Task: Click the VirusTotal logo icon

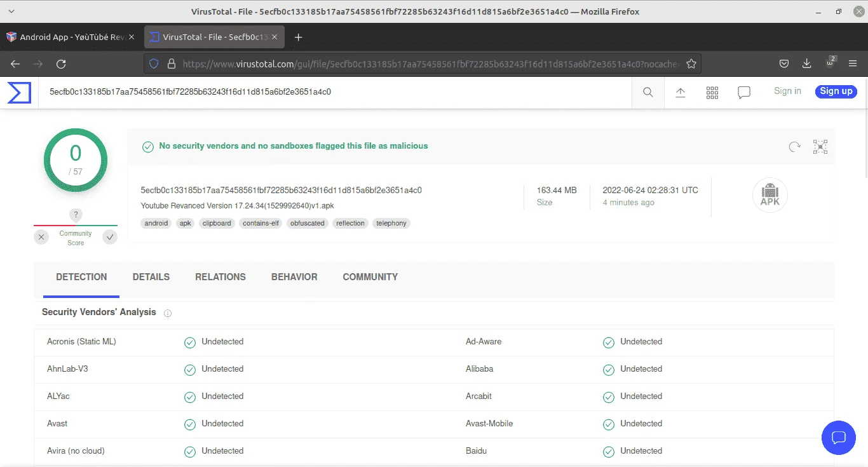Action: click(x=19, y=92)
